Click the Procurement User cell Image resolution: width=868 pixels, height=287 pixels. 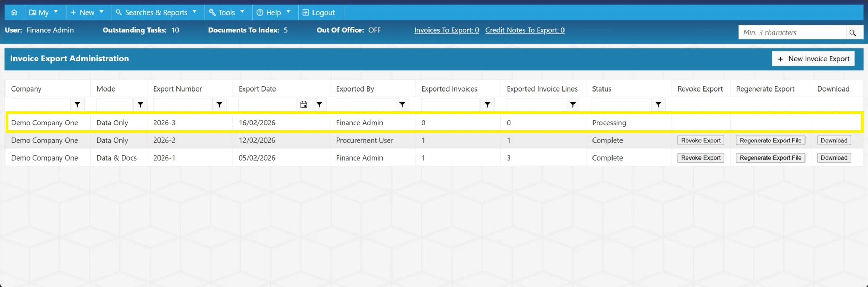click(x=365, y=140)
